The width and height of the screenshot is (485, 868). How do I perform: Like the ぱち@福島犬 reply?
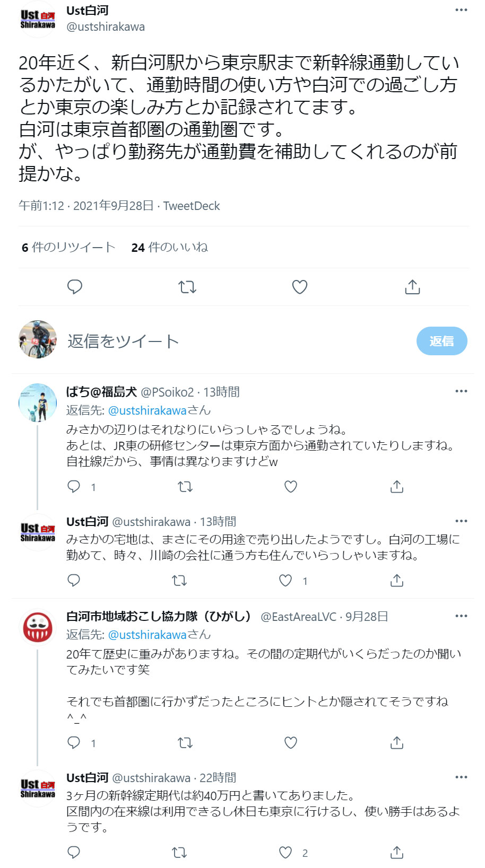(x=291, y=487)
